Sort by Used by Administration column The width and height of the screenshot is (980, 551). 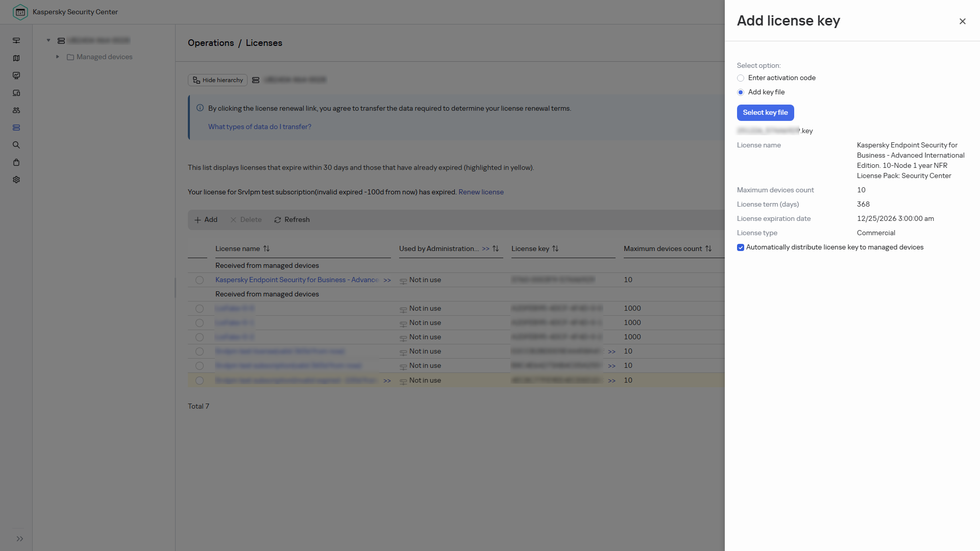495,248
